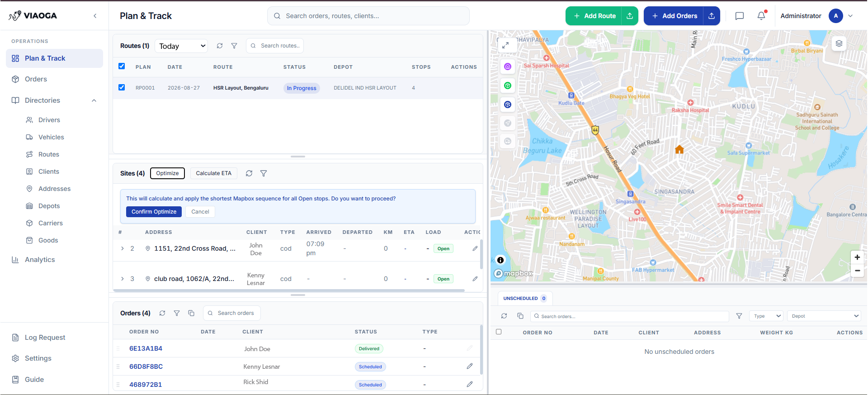Open the chat messages icon

pos(740,16)
